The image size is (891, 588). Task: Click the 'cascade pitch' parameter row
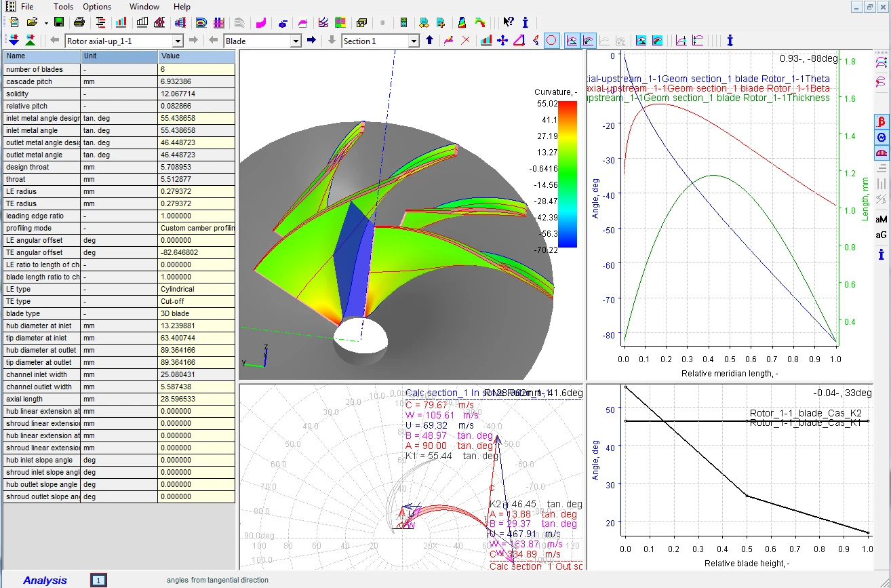[119, 81]
